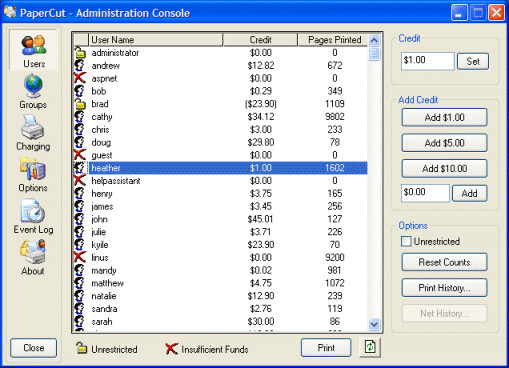Image resolution: width=509 pixels, height=368 pixels.
Task: Open the About icon
Action: 33,252
